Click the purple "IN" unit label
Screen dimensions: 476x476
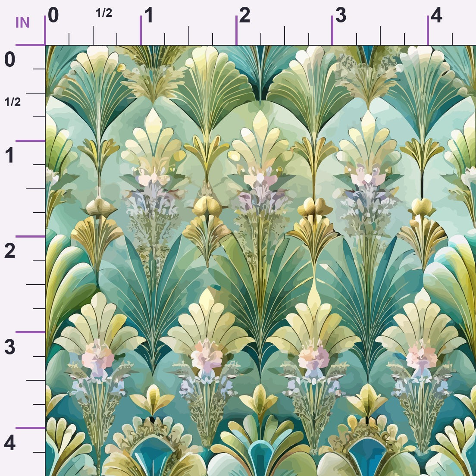[x=22, y=22]
